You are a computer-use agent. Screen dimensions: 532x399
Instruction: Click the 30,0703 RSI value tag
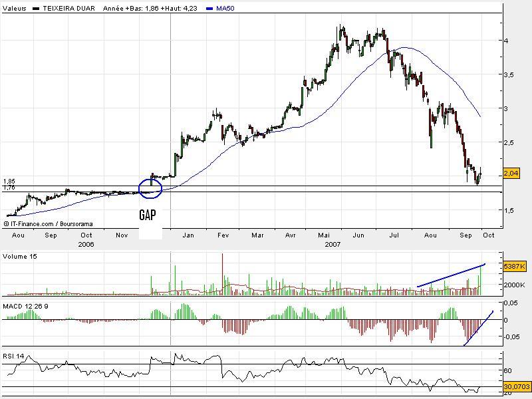click(517, 386)
